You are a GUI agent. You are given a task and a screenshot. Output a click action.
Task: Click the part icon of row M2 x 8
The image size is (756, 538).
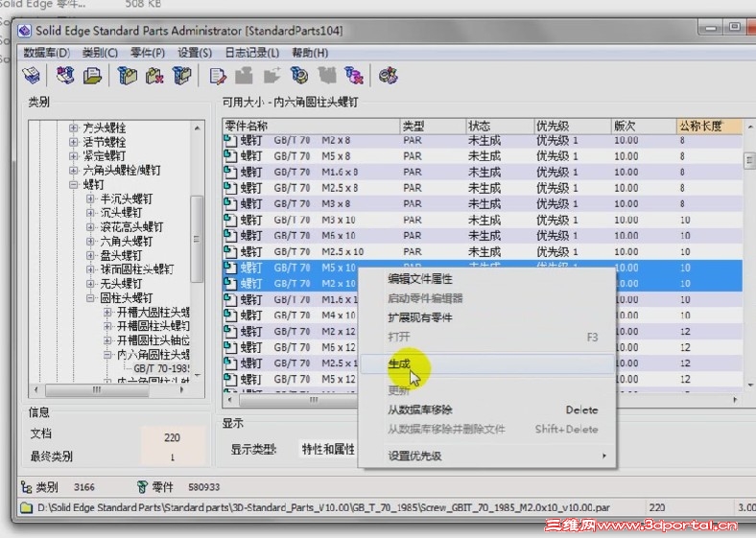(230, 140)
